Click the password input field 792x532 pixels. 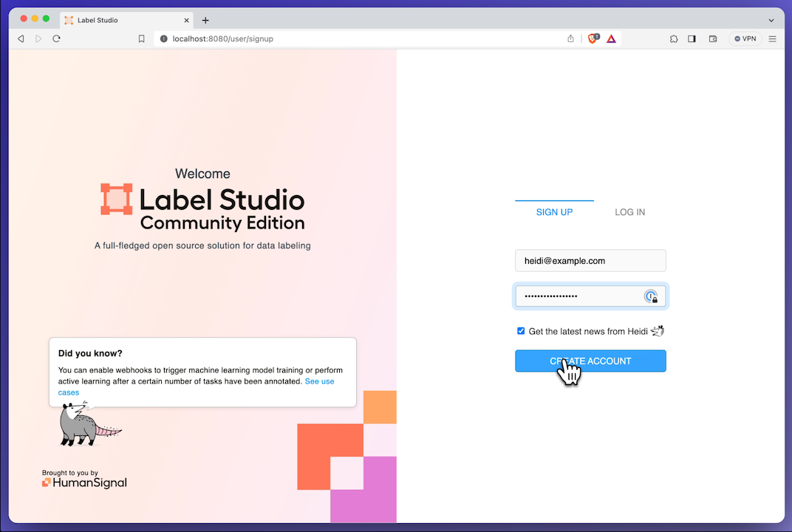click(590, 296)
